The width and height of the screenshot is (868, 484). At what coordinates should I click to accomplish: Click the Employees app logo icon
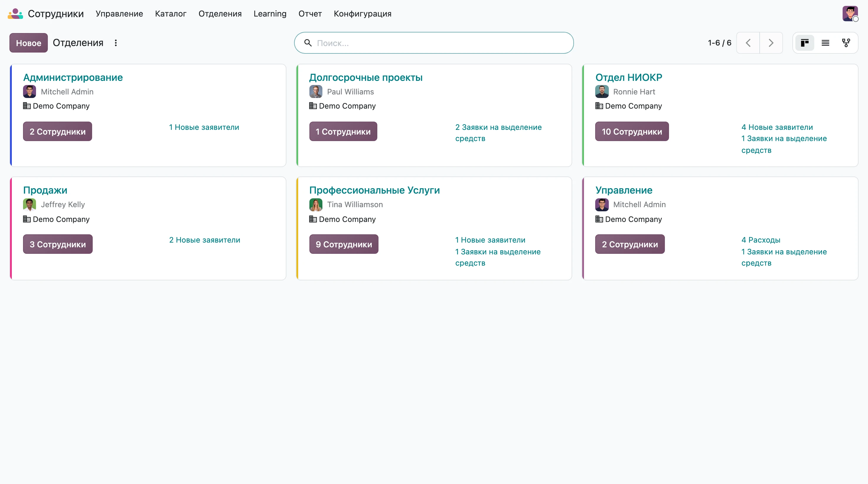pyautogui.click(x=15, y=14)
